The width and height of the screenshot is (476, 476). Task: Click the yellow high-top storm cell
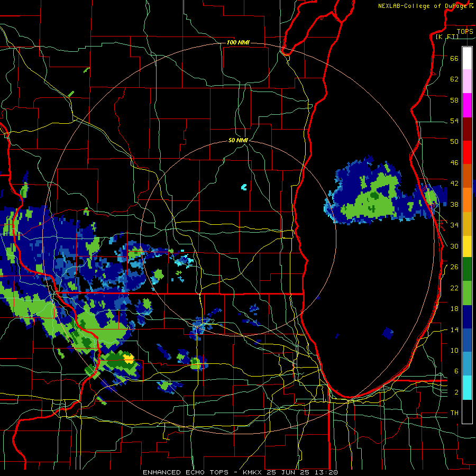(x=129, y=358)
